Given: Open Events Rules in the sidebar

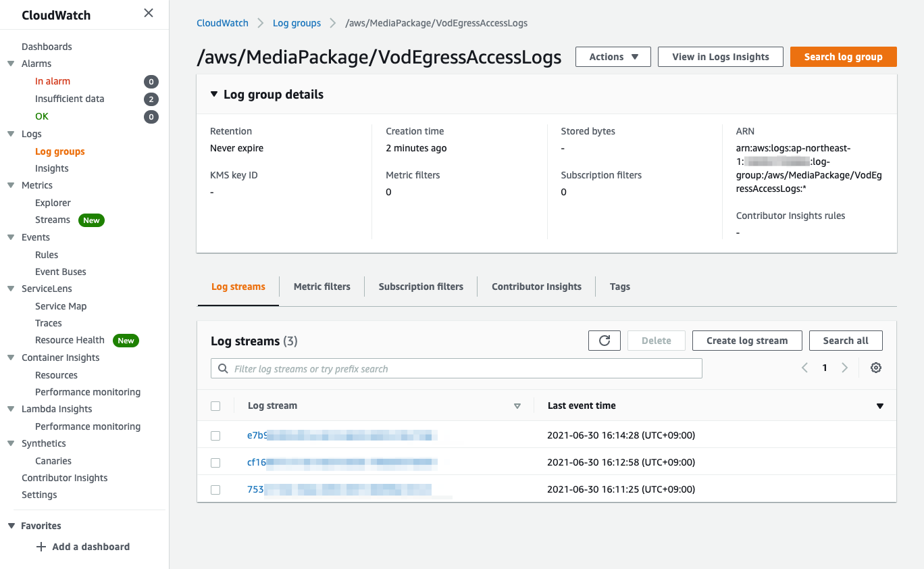Looking at the screenshot, I should tap(47, 255).
